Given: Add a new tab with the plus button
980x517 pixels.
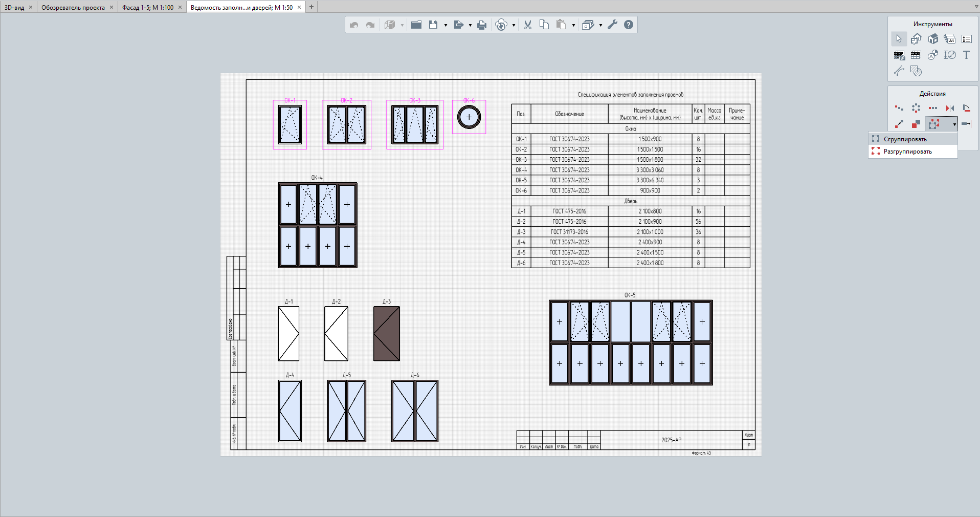Looking at the screenshot, I should click(x=311, y=7).
